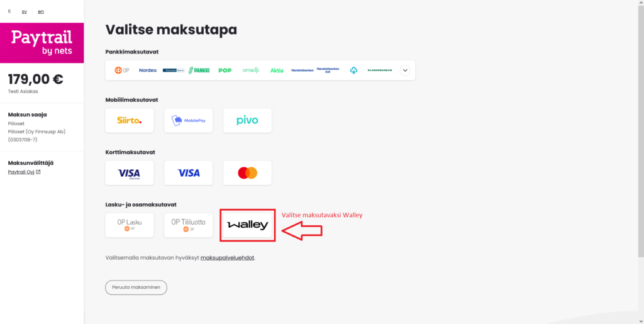Select Visa Electron card payment
This screenshot has height=324, width=644.
(130, 173)
